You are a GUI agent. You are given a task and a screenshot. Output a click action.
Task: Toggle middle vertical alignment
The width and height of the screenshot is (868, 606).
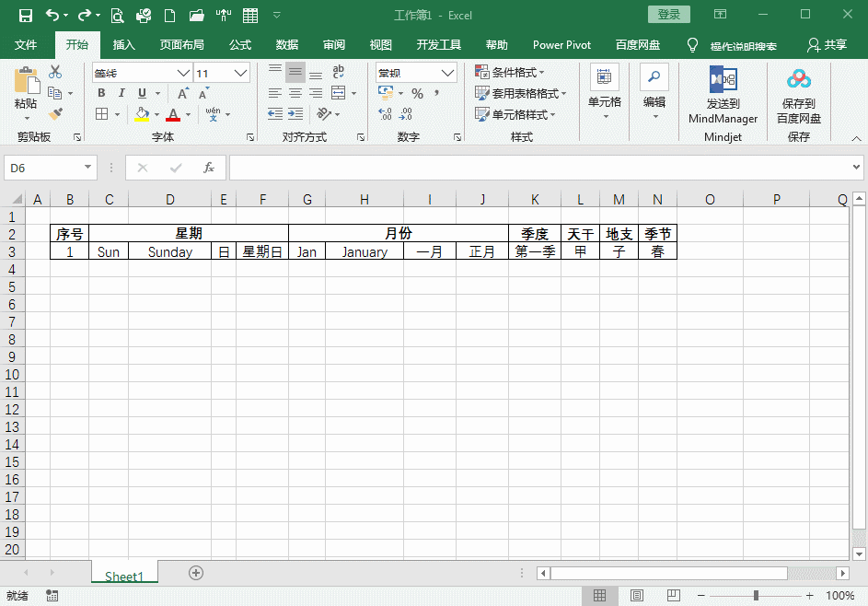click(x=295, y=72)
